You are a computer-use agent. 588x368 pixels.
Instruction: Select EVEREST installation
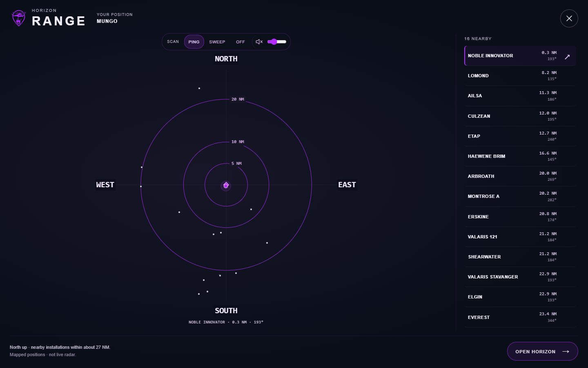coord(520,317)
